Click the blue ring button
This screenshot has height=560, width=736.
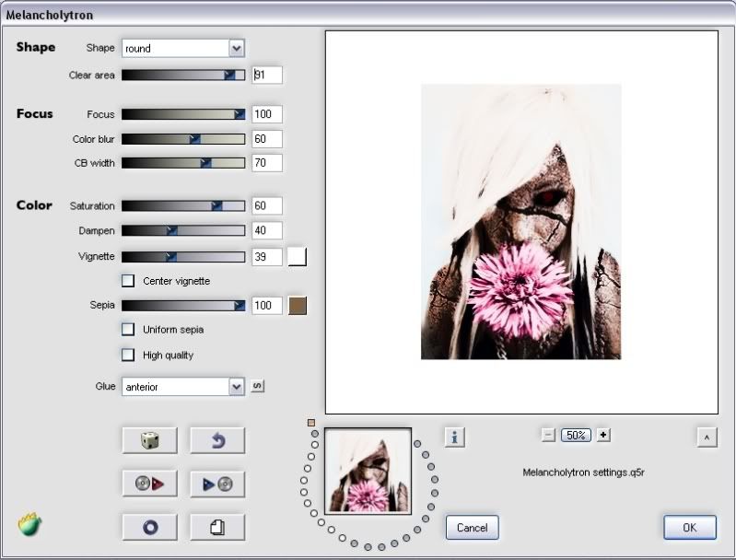pos(150,527)
